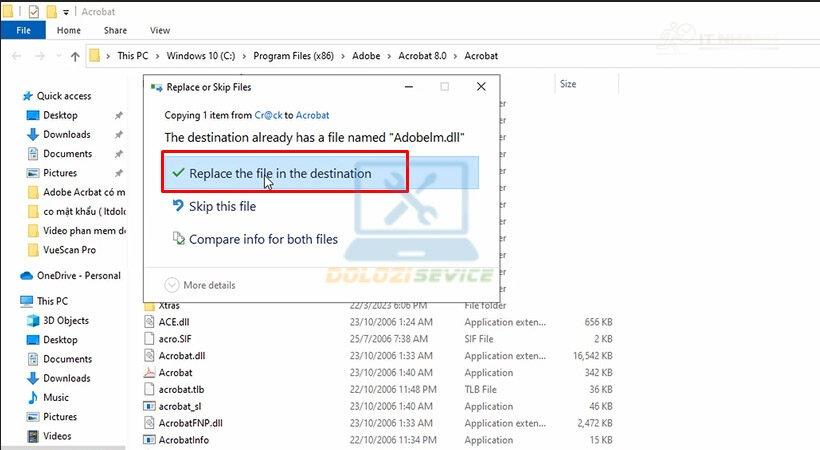Sort by the Size column header

568,84
